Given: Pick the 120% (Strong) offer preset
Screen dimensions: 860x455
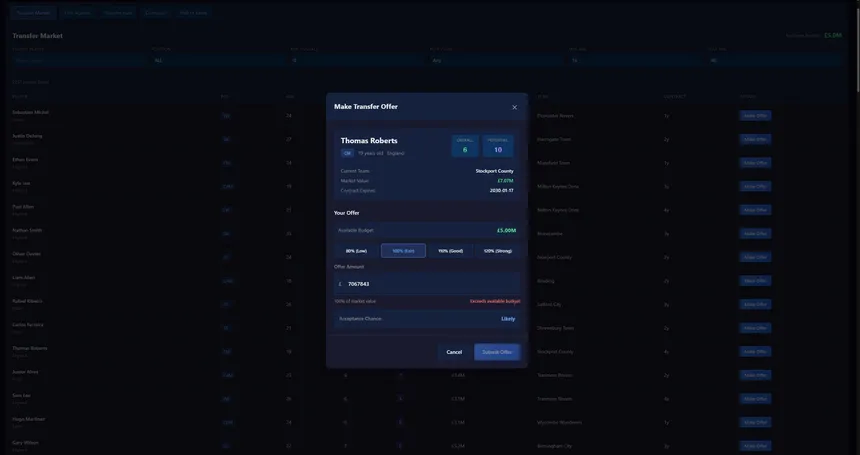Looking at the screenshot, I should 497,251.
